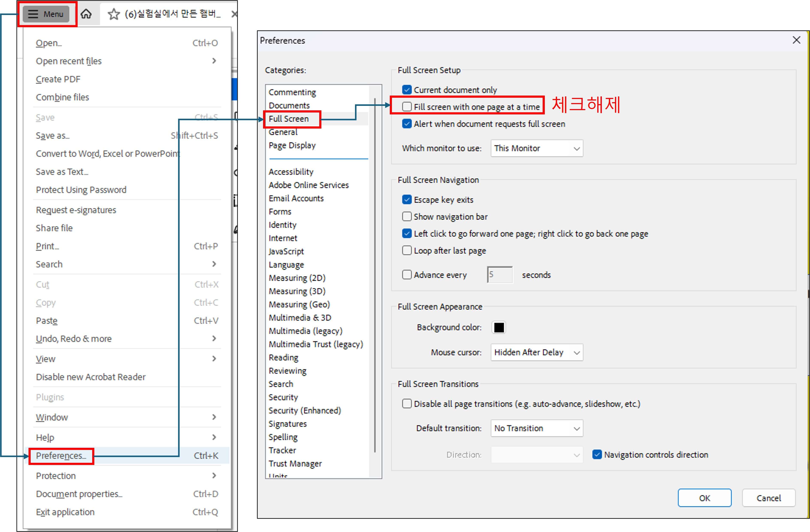Disable "Alert when document requests full screen"
The height and width of the screenshot is (532, 810).
coord(407,124)
